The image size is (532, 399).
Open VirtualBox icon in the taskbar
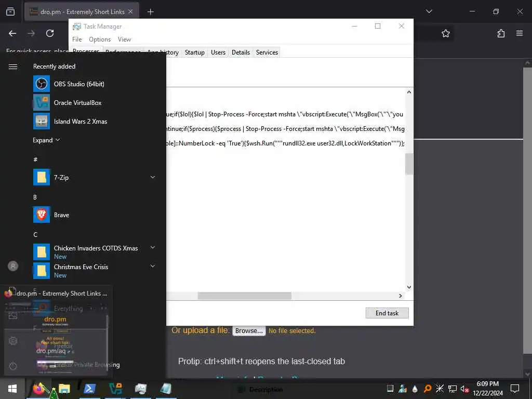[x=115, y=389]
